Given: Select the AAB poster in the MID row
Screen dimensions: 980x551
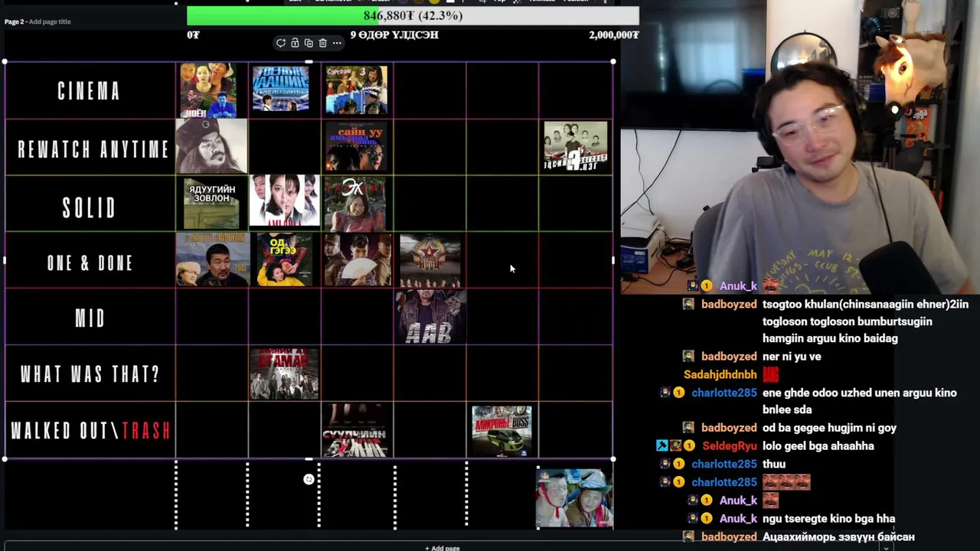Looking at the screenshot, I should coord(430,317).
